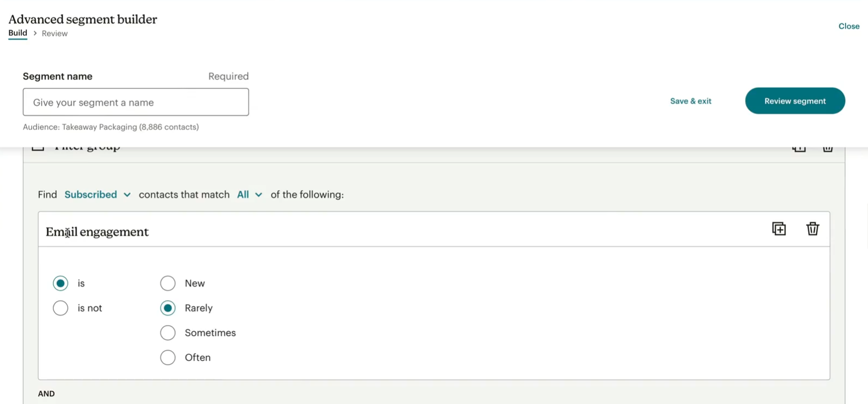This screenshot has height=404, width=868.
Task: Switch to the Build step
Action: coord(18,33)
